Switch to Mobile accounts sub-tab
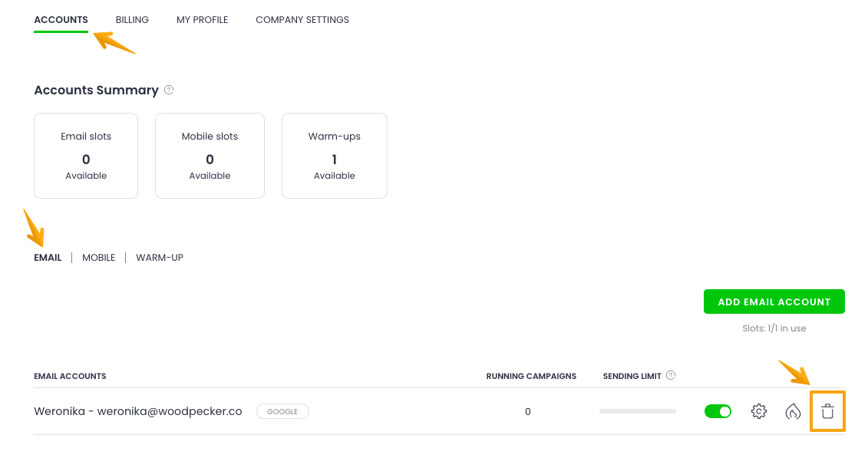This screenshot has width=868, height=458. pyautogui.click(x=98, y=258)
